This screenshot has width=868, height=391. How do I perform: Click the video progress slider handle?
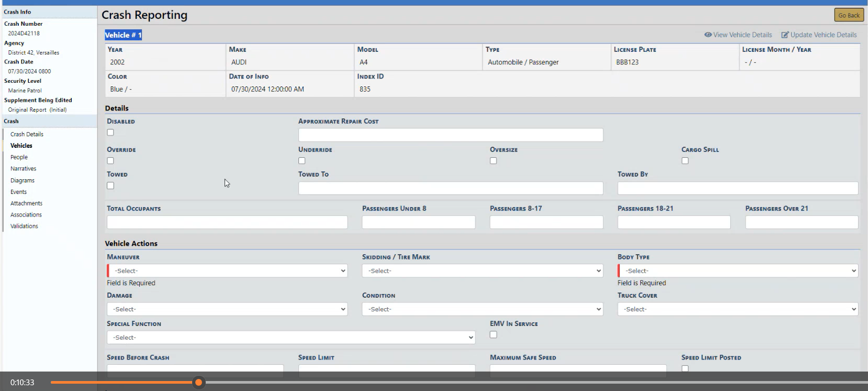(198, 383)
